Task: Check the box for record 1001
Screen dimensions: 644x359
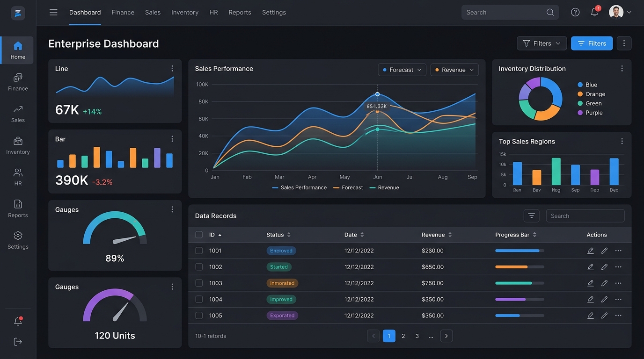Action: coord(199,251)
